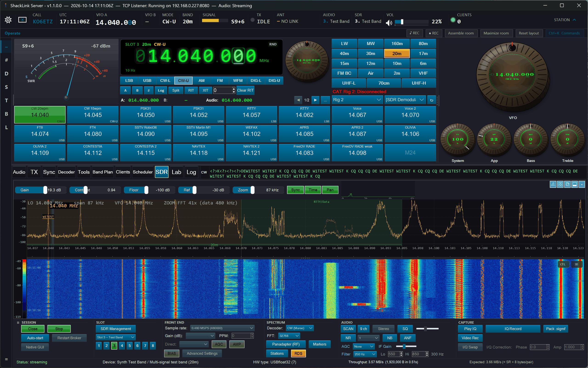Adjust the Zoom slider handle

pos(253,190)
